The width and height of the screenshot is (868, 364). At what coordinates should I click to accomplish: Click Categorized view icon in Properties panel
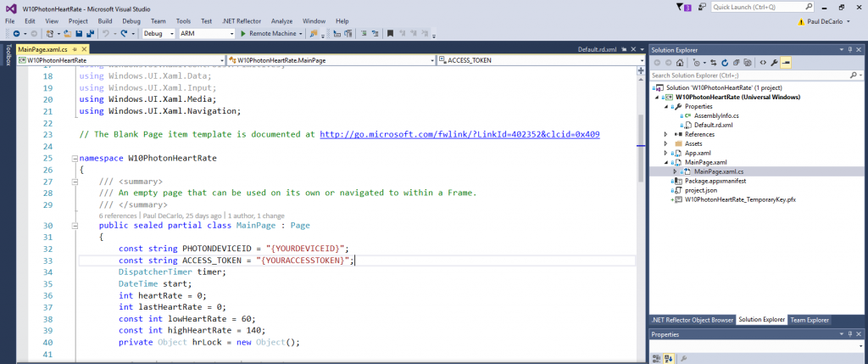click(x=655, y=358)
